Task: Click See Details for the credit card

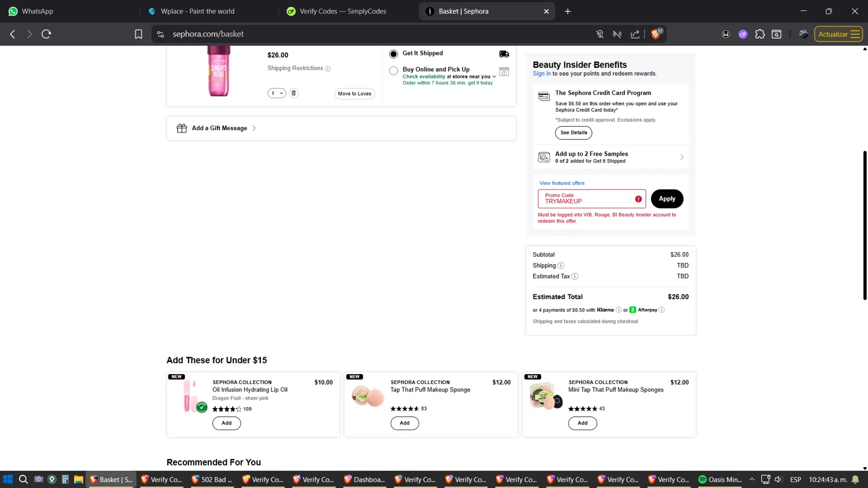Action: coord(573,133)
